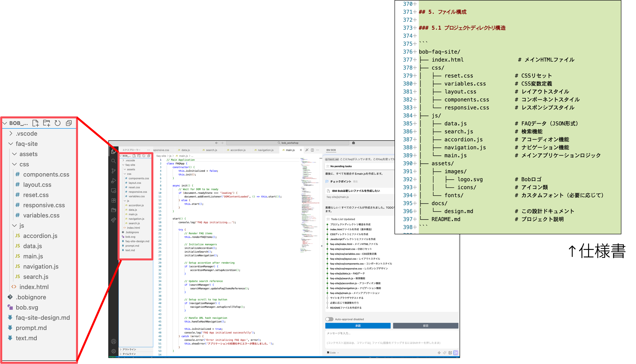The image size is (636, 364).
Task: Select the IBM BOB panel tab
Action: [x=331, y=150]
